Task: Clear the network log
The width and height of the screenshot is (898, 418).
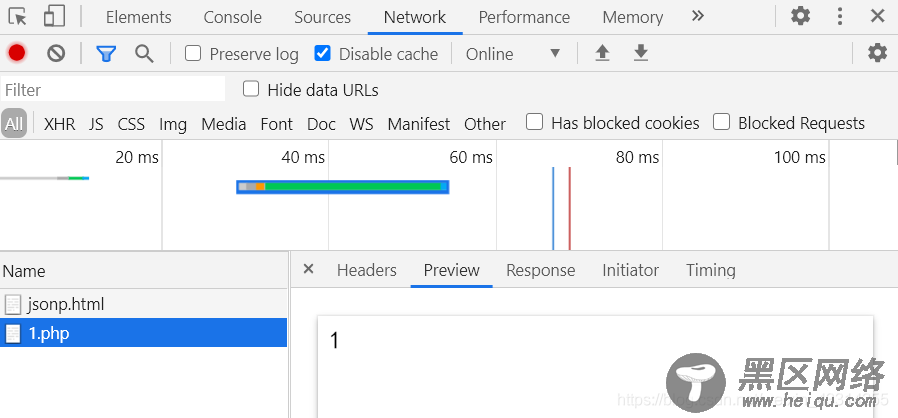Action: (56, 54)
